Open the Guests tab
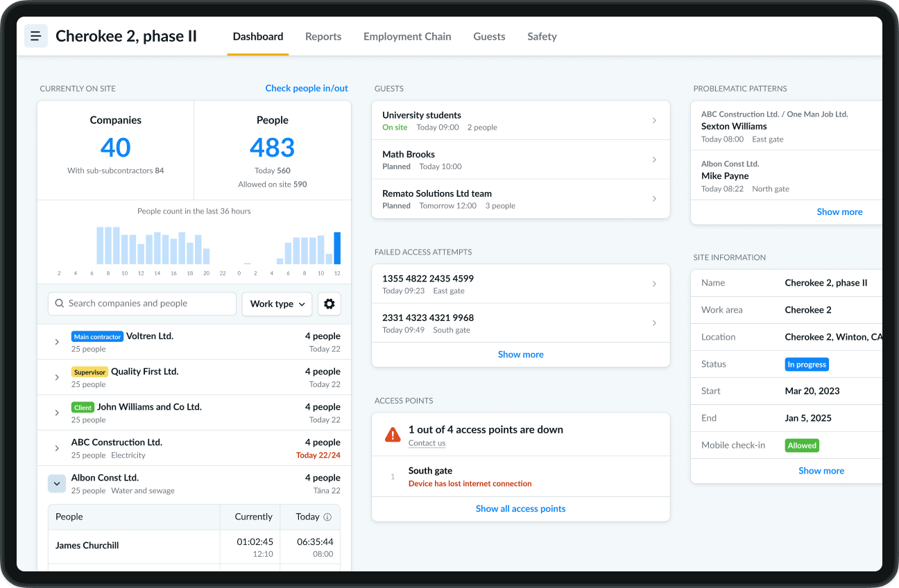Screen dimensions: 899x588 [489, 37]
